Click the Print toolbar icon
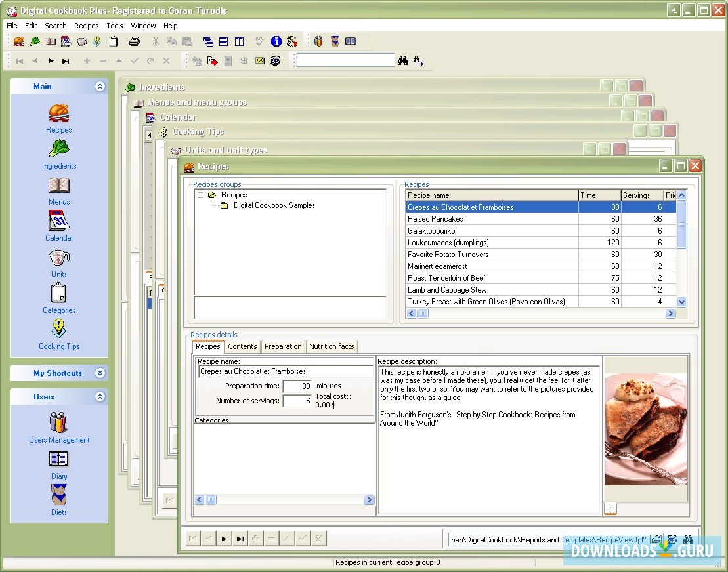The width and height of the screenshot is (728, 572). coord(135,41)
